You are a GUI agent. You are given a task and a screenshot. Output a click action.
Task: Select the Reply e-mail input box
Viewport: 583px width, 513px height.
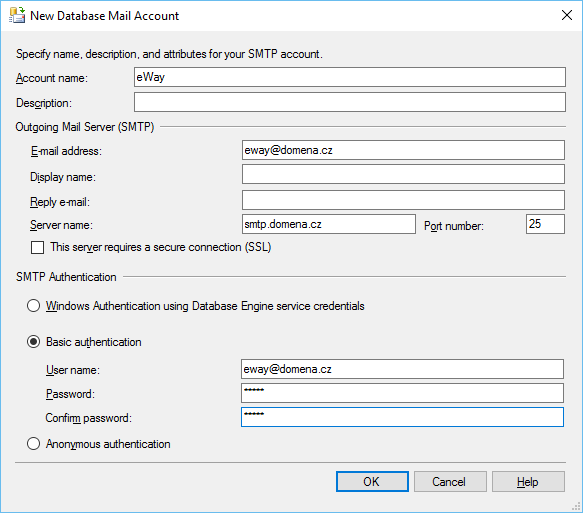(x=403, y=200)
